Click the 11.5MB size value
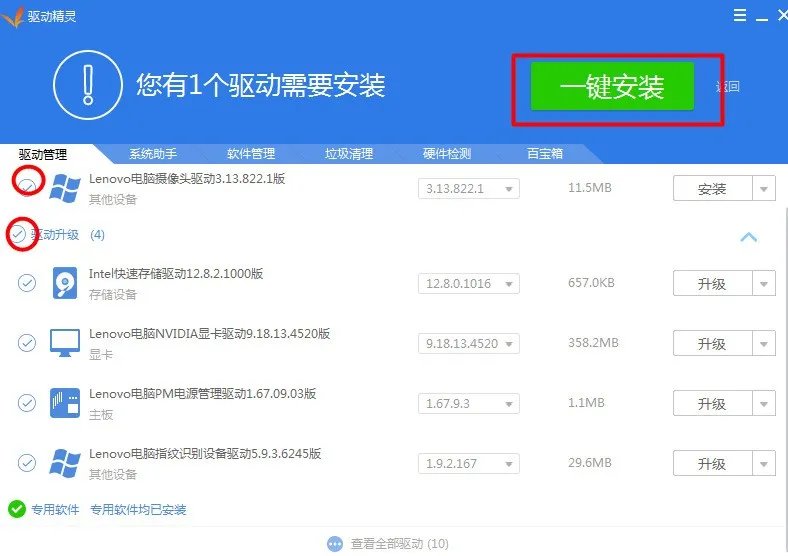Screen dimensions: 788x556 pyautogui.click(x=590, y=188)
